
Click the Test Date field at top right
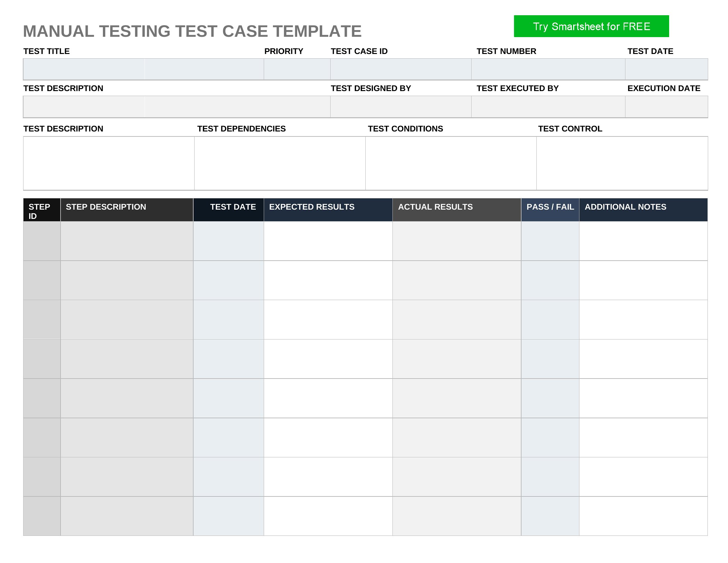click(666, 69)
